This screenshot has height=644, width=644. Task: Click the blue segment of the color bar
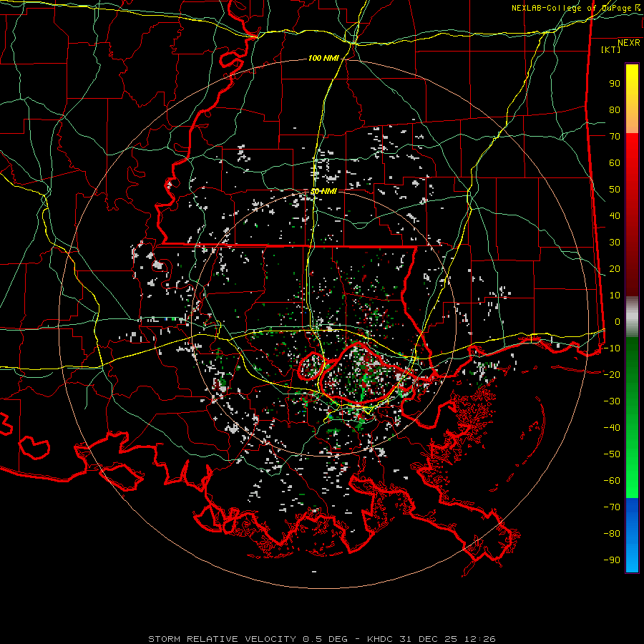pyautogui.click(x=632, y=534)
